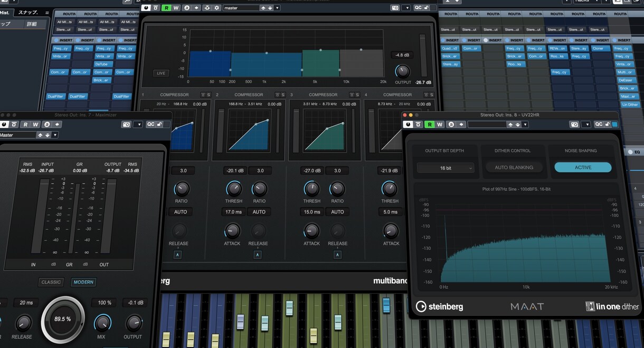Open MultibandCompressor Quick Controls (QC)
Viewport: 644px width, 348px height.
(x=418, y=8)
